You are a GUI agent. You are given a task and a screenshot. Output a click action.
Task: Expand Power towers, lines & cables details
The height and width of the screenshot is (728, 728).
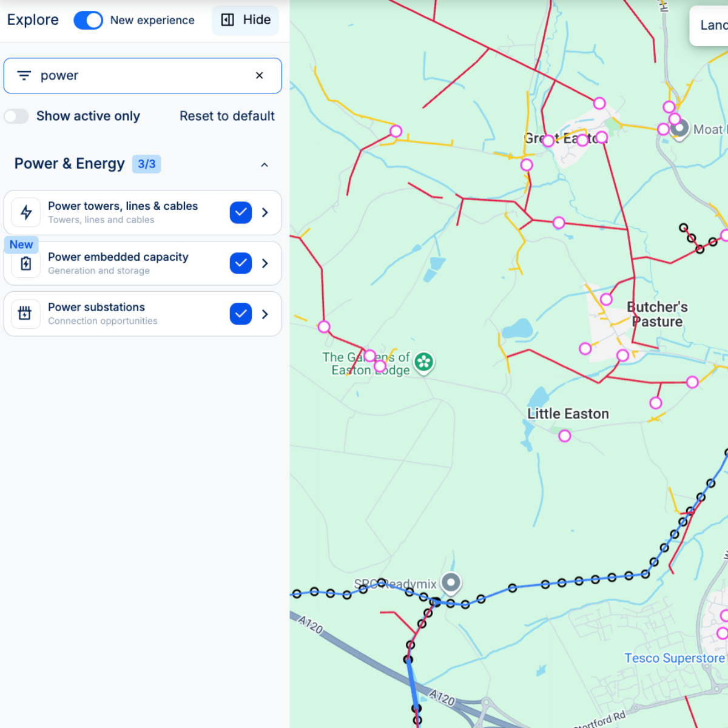pos(265,212)
